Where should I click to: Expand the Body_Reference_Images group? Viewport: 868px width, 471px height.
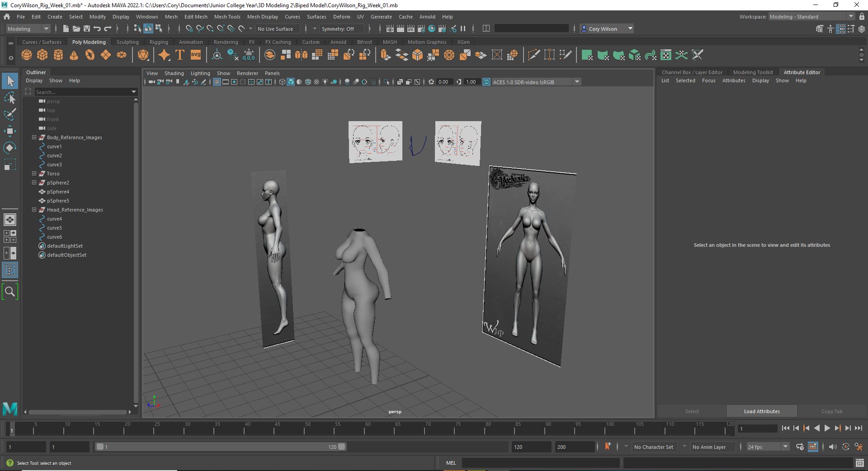click(x=34, y=137)
